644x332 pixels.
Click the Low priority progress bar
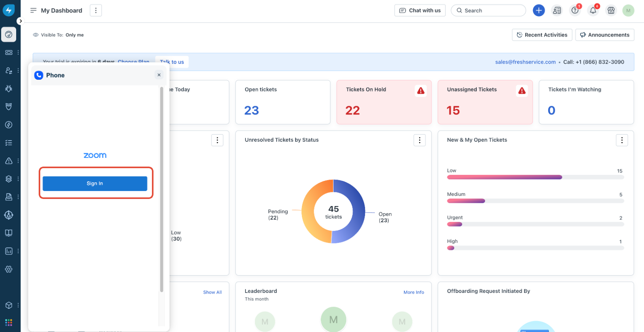(535, 177)
